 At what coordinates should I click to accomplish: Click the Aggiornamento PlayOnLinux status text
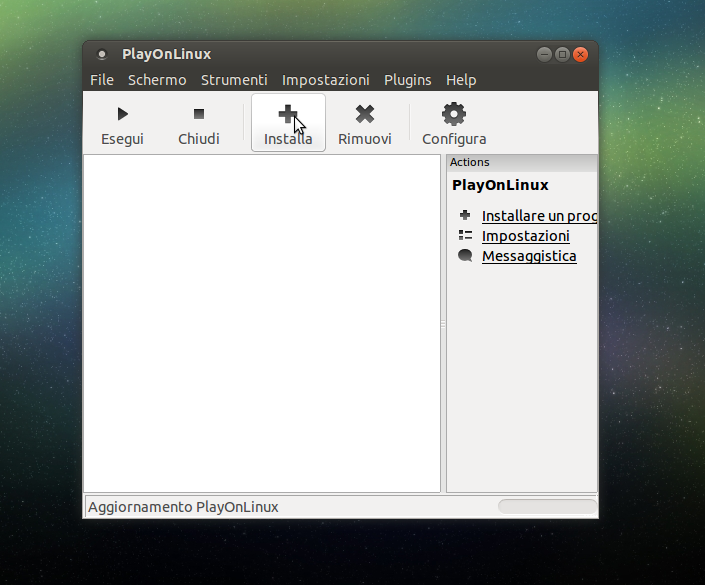[183, 507]
